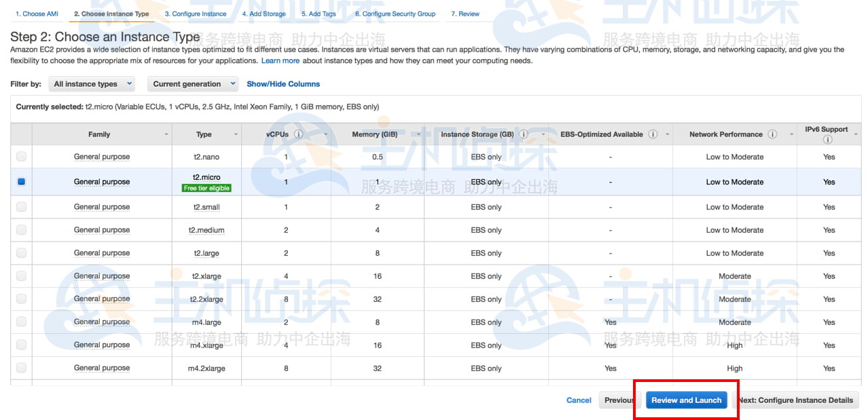Select the m4.xlarge instance checkbox
The height and width of the screenshot is (420, 868).
tap(21, 345)
